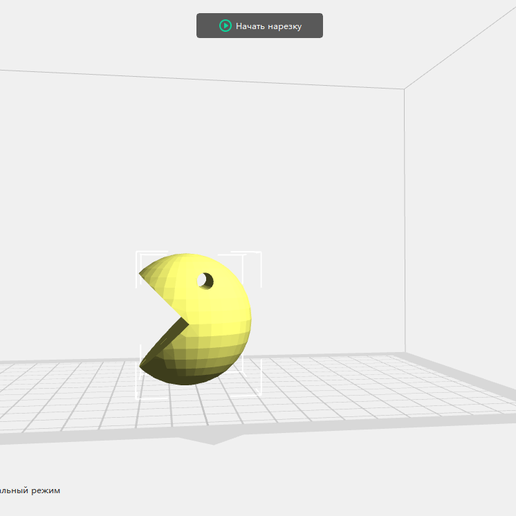Click the 'альный режим' text label
This screenshot has height=516, width=516.
tap(30, 491)
